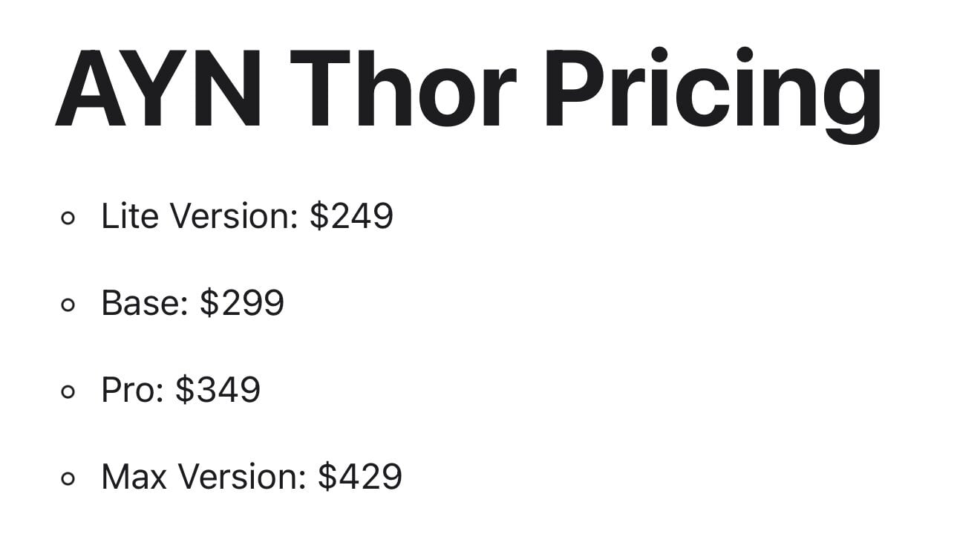Image resolution: width=980 pixels, height=537 pixels.
Task: Click the word Pricing in the heading
Action: tap(714, 95)
